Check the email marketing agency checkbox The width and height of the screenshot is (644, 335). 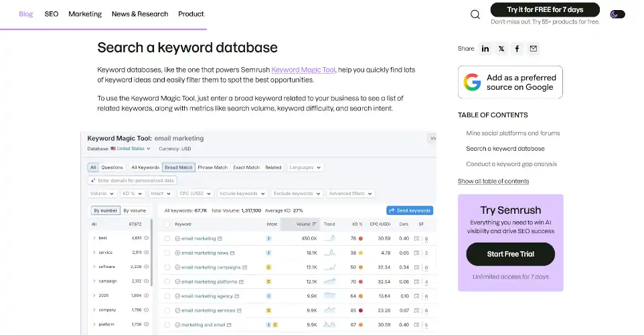[167, 296]
